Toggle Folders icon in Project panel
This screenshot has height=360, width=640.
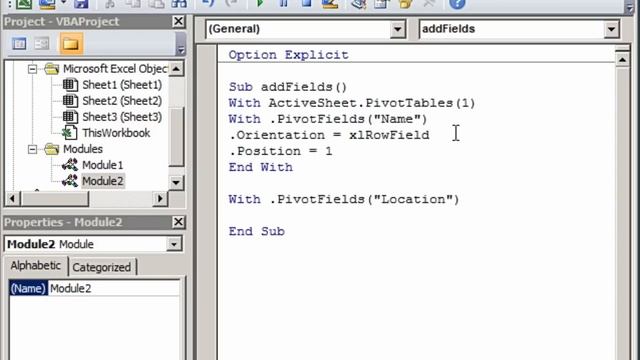click(x=71, y=44)
